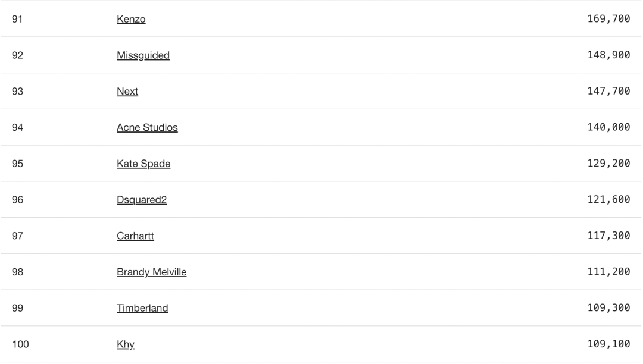
Task: Open the Missguided brand link
Action: coord(143,55)
